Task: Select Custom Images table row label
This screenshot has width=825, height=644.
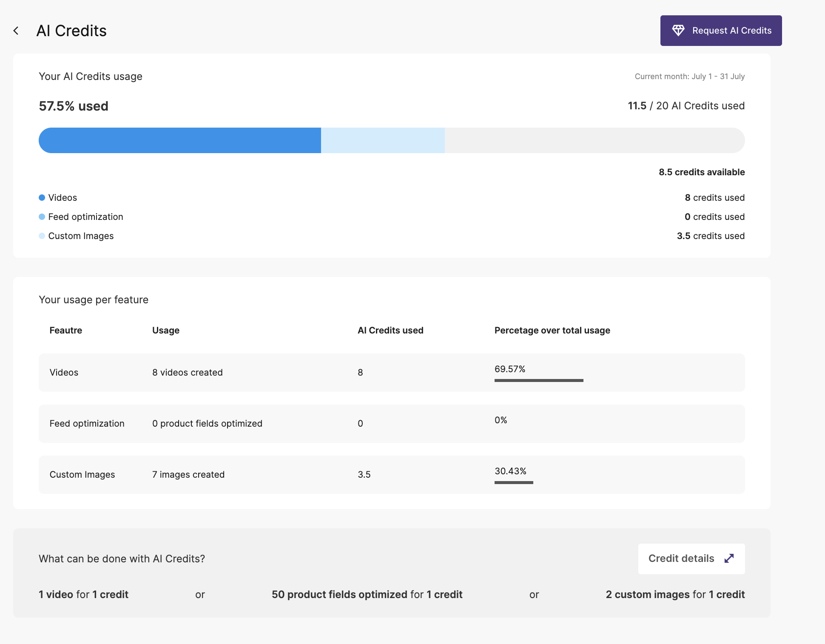Action: pos(82,475)
